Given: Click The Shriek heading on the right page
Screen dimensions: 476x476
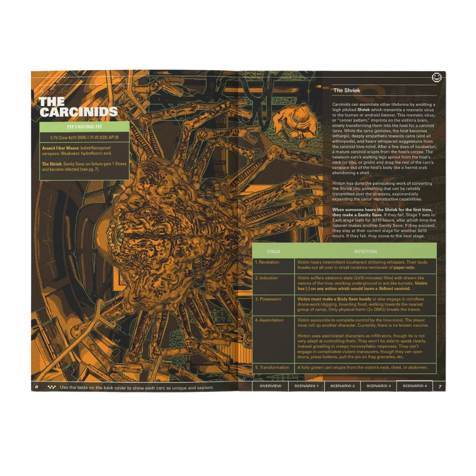Looking at the screenshot, I should pos(347,90).
